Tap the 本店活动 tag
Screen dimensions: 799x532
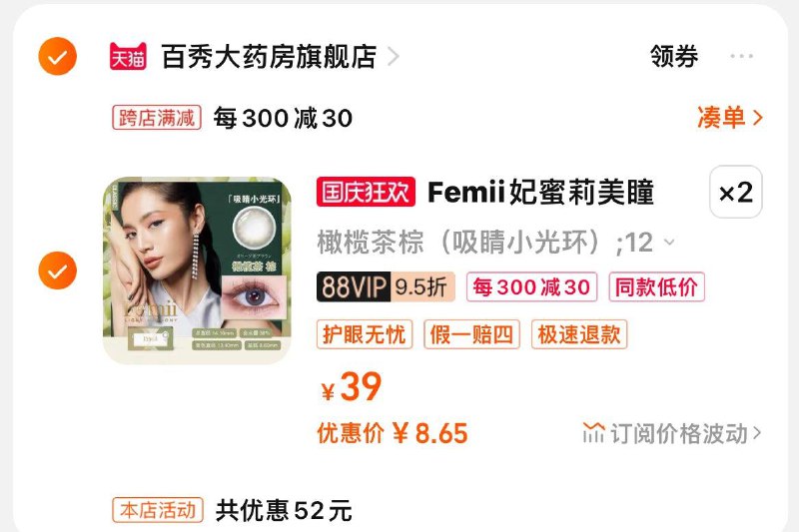[x=158, y=510]
